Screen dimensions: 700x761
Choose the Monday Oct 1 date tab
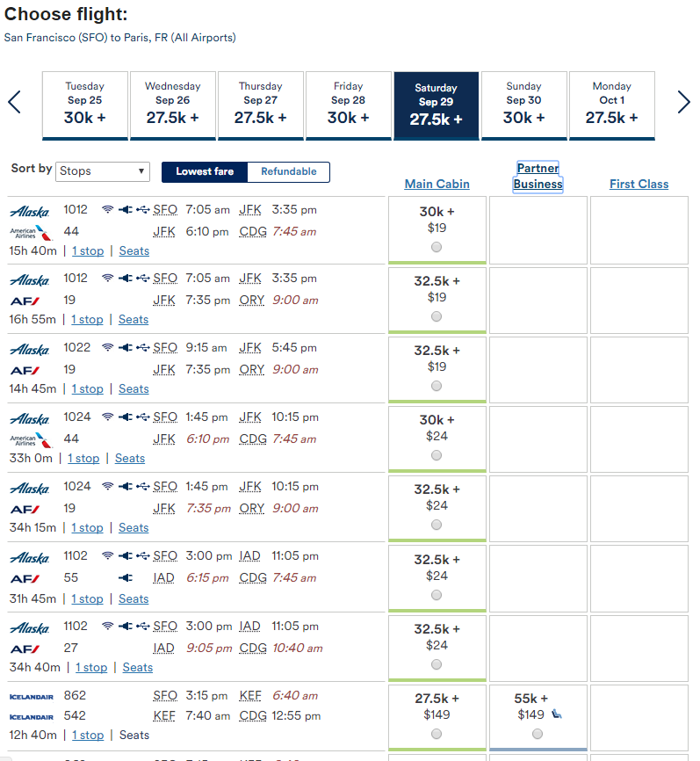[x=611, y=105]
